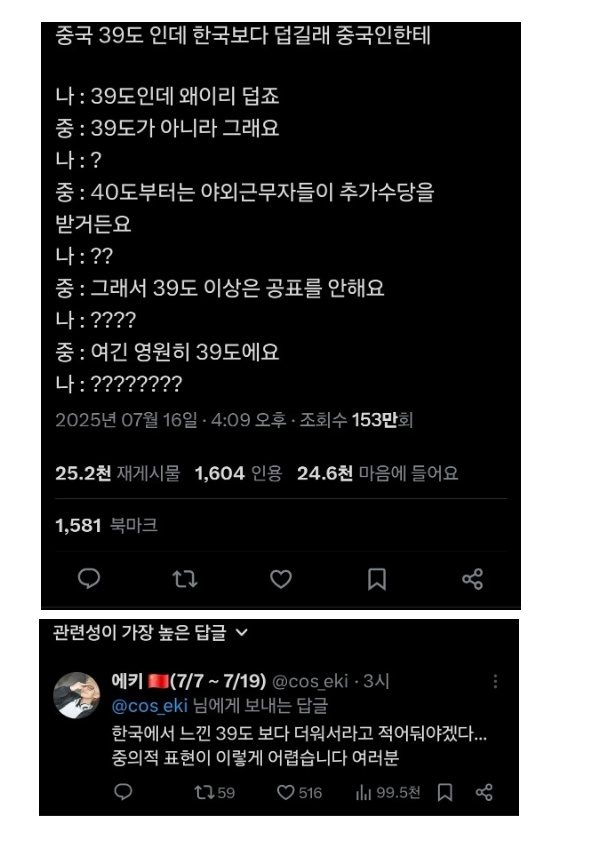Open the blue @cos_eki mention link
The height and width of the screenshot is (858, 597).
(149, 706)
